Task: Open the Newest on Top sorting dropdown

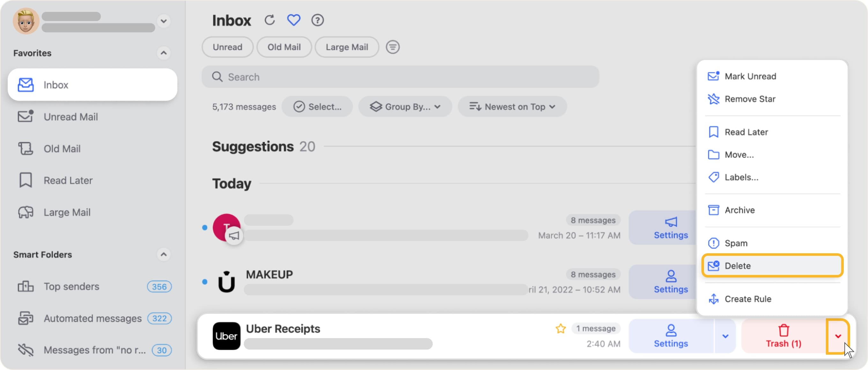Action: [512, 107]
